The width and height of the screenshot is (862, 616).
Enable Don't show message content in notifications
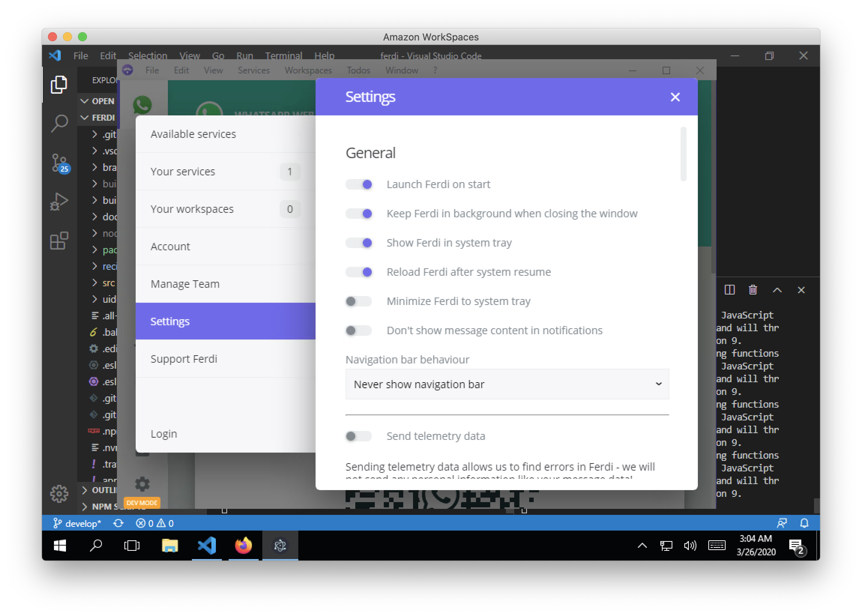click(359, 330)
